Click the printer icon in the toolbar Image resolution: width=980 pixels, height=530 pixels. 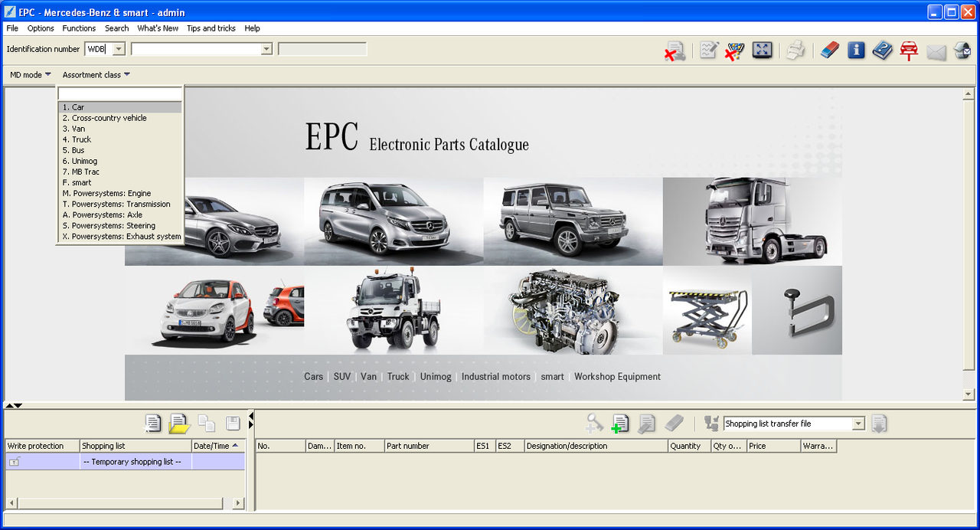pos(796,51)
